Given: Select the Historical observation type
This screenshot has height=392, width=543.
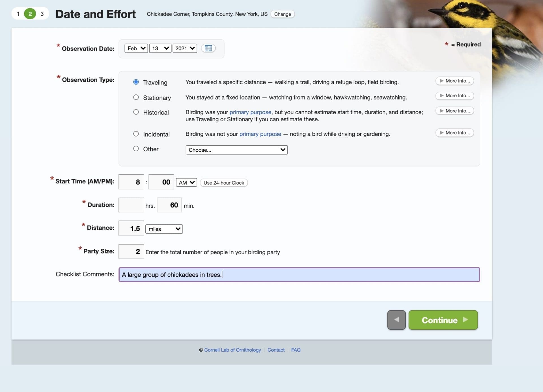Looking at the screenshot, I should (x=136, y=112).
